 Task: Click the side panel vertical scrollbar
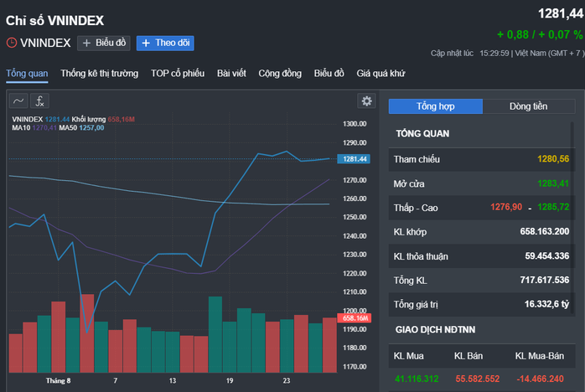(572, 216)
